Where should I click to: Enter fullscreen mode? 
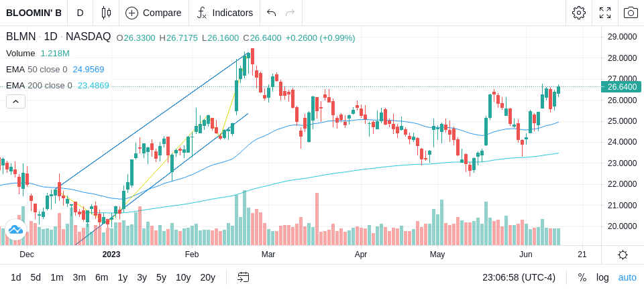605,13
